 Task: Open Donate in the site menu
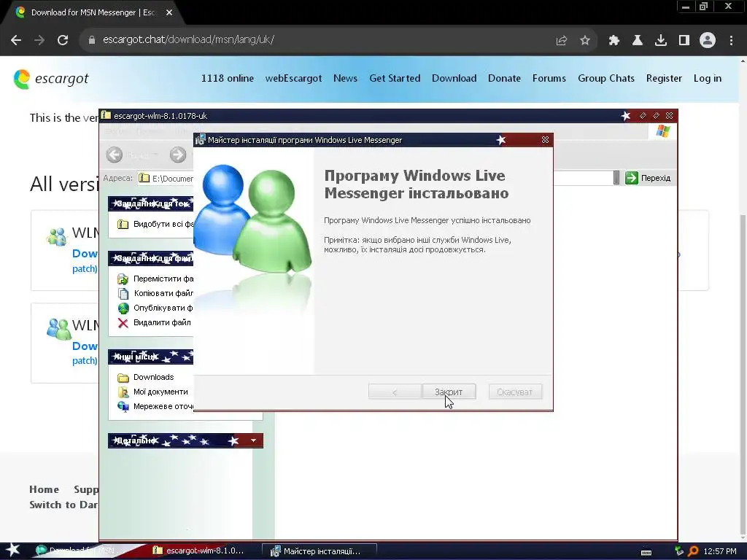click(x=505, y=78)
